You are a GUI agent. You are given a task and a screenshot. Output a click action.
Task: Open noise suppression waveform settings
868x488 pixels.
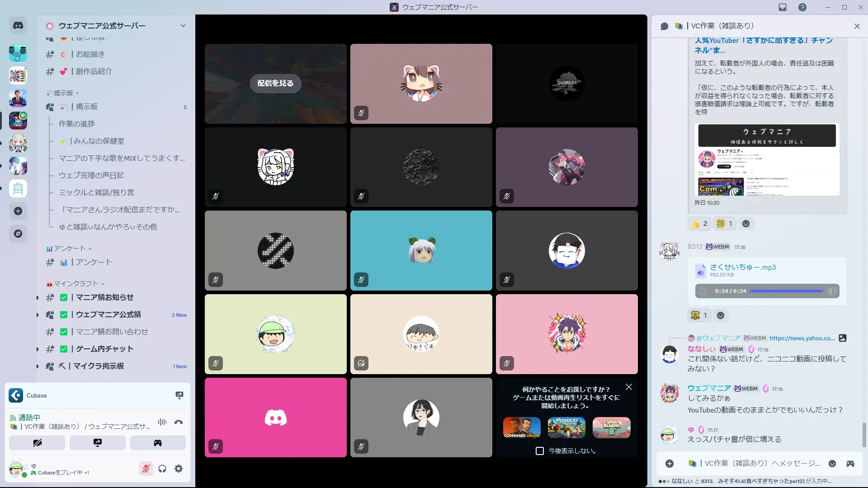[x=162, y=422]
